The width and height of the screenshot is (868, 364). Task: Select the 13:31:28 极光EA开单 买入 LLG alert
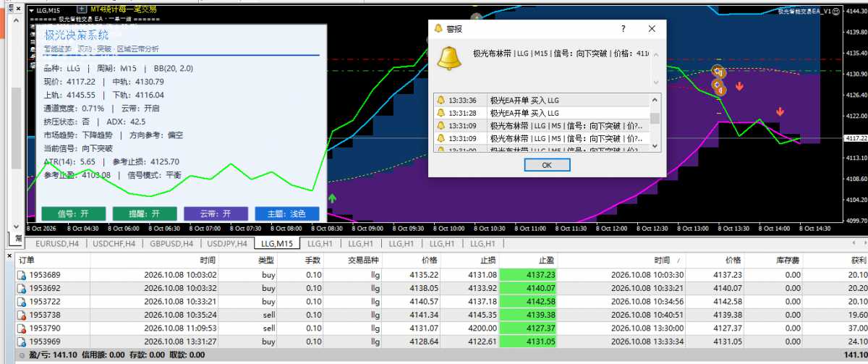[541, 113]
